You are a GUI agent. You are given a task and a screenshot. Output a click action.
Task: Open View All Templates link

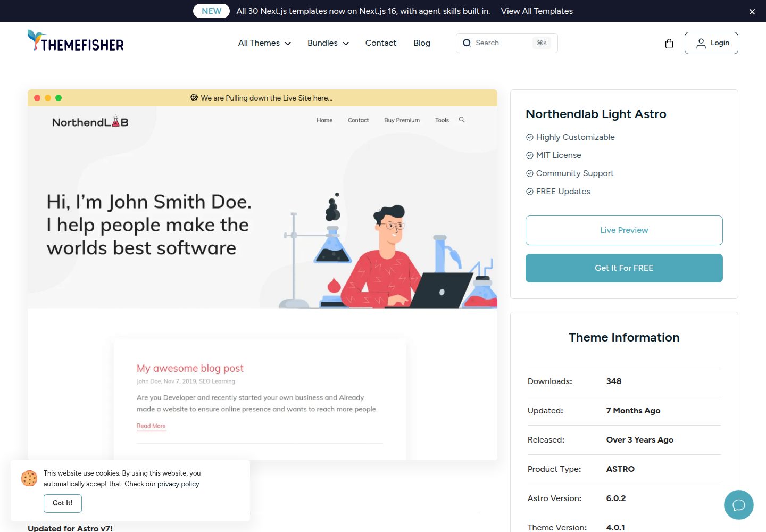pyautogui.click(x=537, y=11)
